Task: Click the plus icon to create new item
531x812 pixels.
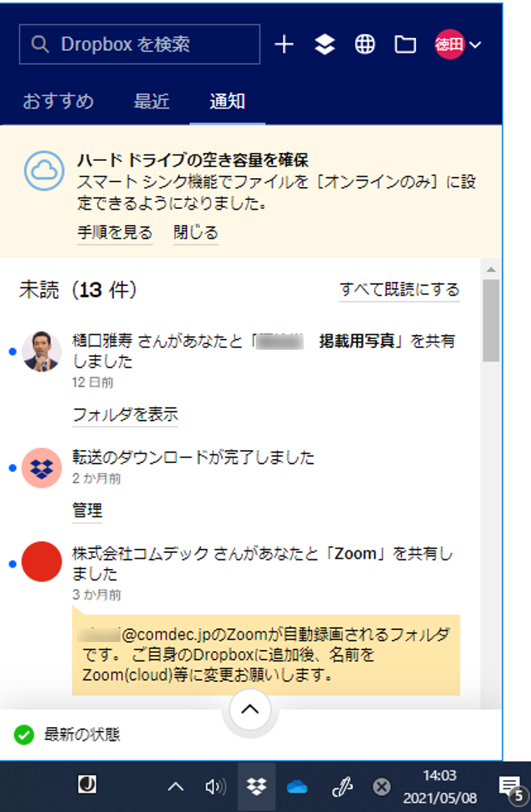Action: tap(284, 45)
